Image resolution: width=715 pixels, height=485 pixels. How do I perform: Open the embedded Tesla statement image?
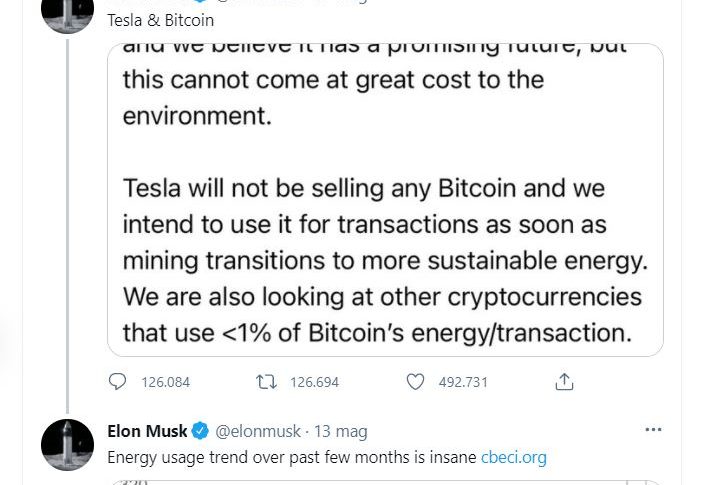(385, 200)
